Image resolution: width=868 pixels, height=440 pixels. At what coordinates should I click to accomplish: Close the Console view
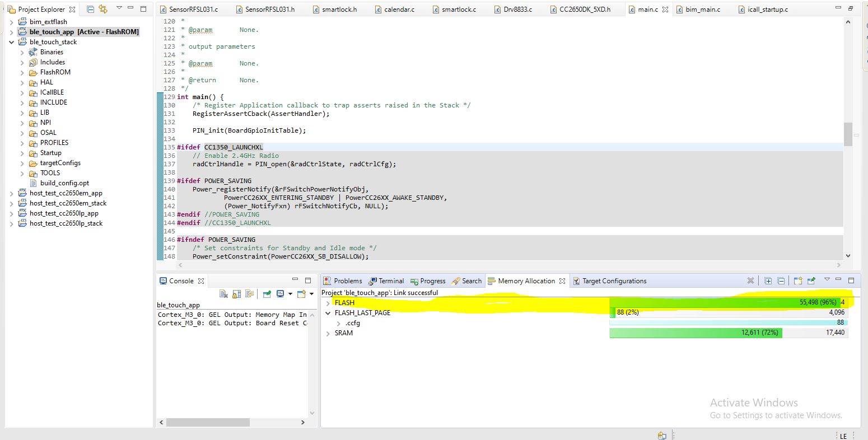(200, 281)
